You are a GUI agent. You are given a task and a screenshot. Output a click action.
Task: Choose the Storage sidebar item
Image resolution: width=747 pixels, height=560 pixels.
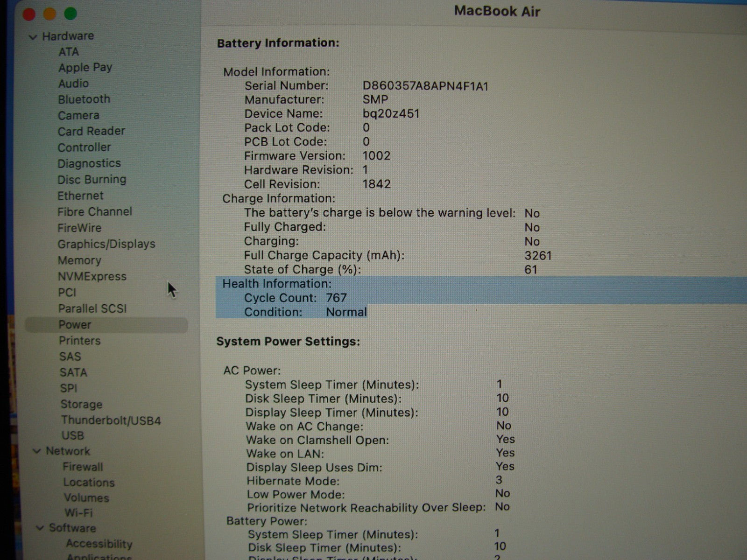tap(81, 404)
